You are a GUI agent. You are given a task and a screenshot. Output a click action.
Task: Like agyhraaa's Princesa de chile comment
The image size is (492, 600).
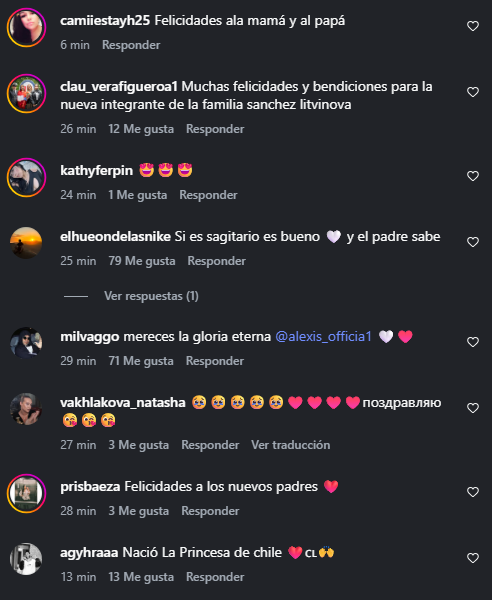(x=473, y=558)
